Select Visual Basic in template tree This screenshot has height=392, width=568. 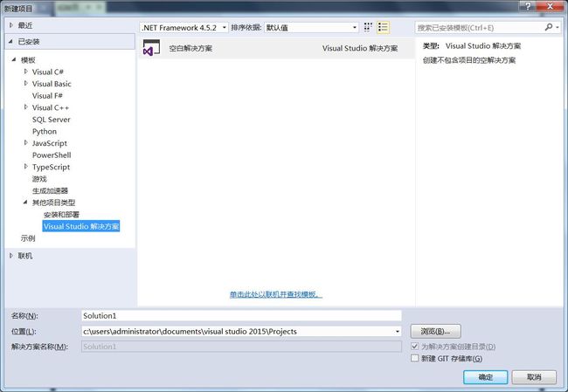(x=52, y=84)
